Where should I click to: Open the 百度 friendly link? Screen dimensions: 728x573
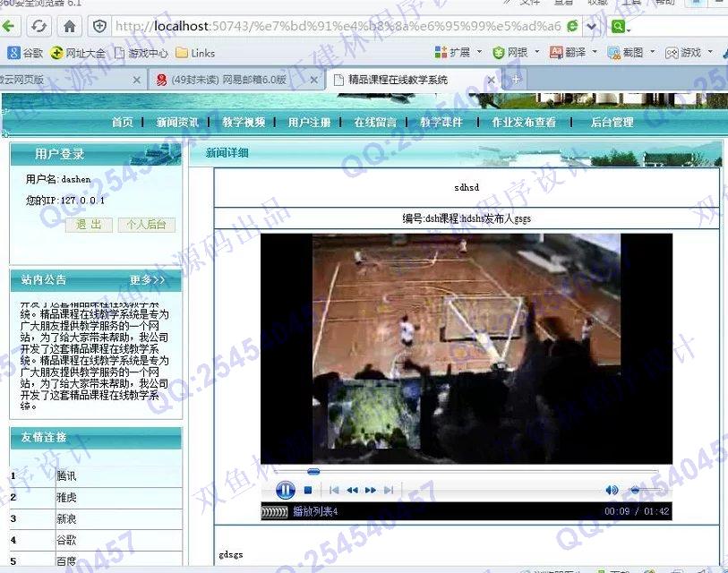point(66,561)
